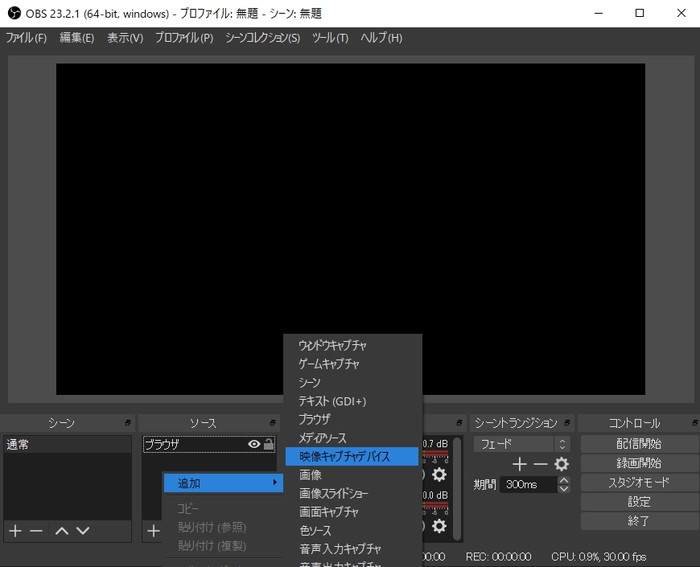
Task: Select 映像キャプチャデバイス in the add menu
Action: 352,456
